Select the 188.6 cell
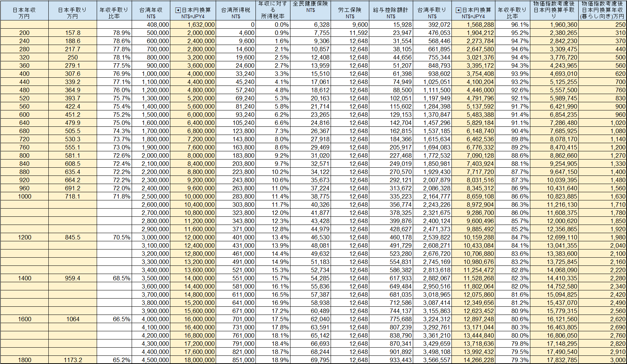The image size is (627, 364). point(73,41)
